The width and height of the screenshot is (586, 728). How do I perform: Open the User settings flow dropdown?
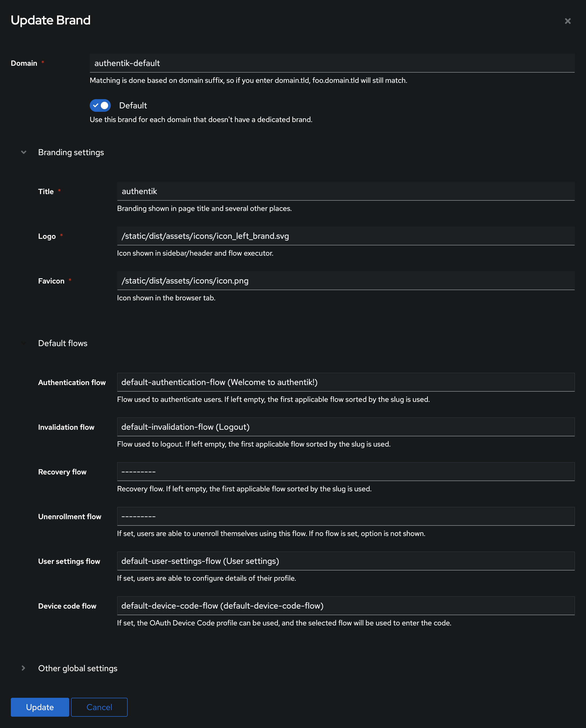tap(345, 561)
